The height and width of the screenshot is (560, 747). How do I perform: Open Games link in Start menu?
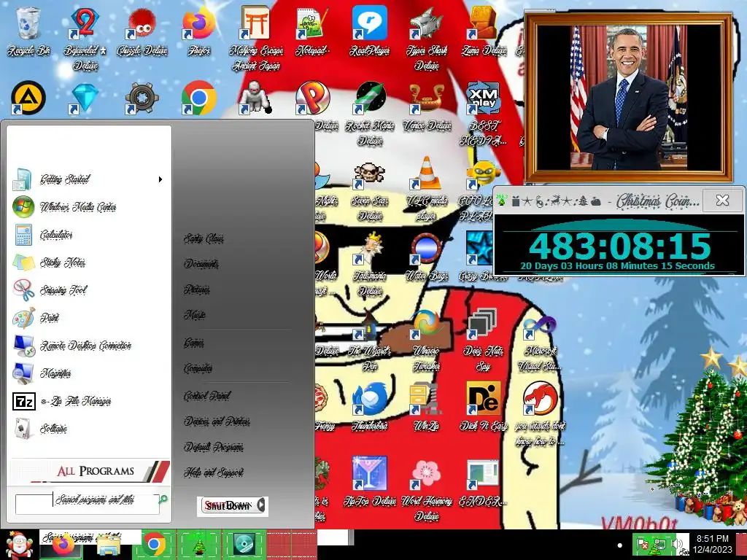coord(194,343)
